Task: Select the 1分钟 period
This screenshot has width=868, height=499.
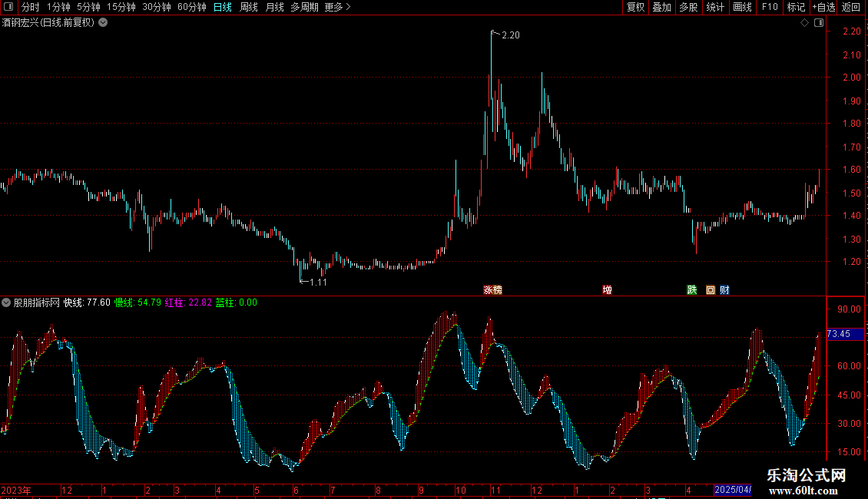Action: [58, 7]
